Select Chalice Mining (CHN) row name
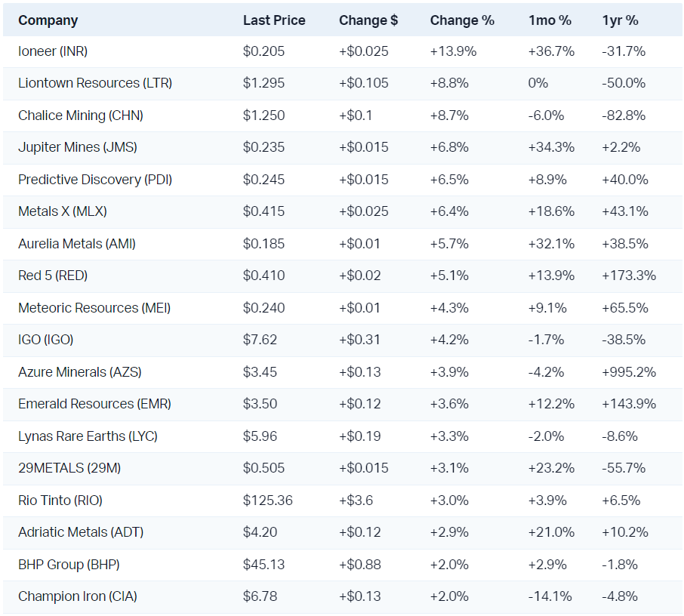684x616 pixels. 81,115
